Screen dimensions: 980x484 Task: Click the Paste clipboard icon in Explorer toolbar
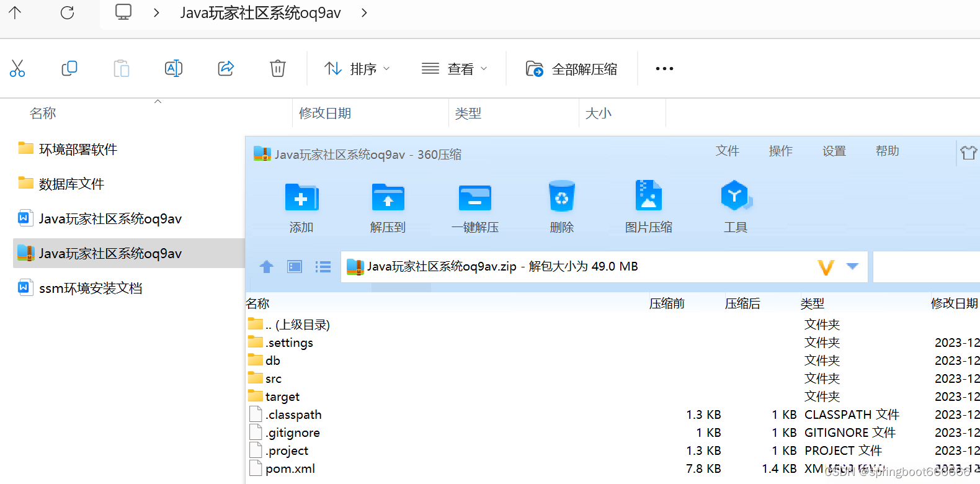tap(122, 68)
